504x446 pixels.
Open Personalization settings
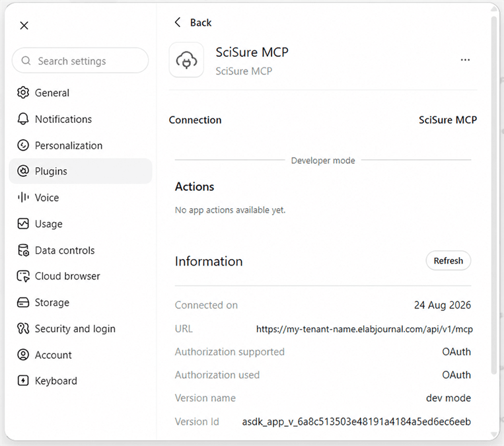[x=80, y=145]
